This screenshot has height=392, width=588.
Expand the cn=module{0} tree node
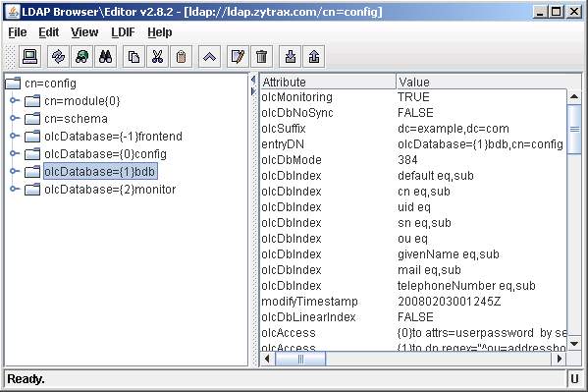pos(15,100)
